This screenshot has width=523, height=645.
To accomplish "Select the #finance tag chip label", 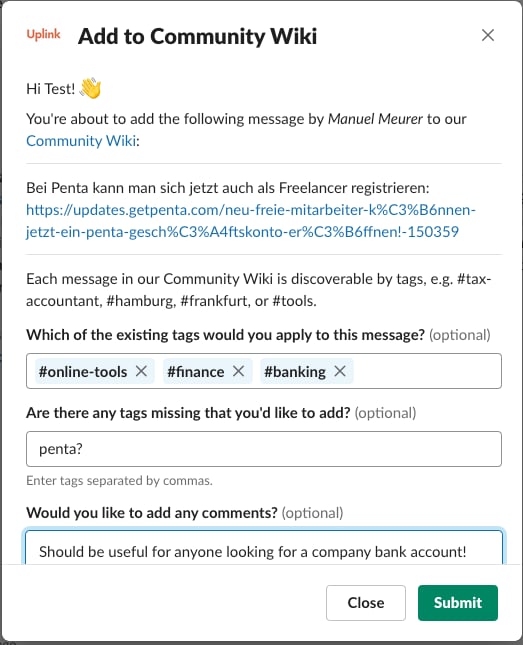I will pyautogui.click(x=195, y=371).
